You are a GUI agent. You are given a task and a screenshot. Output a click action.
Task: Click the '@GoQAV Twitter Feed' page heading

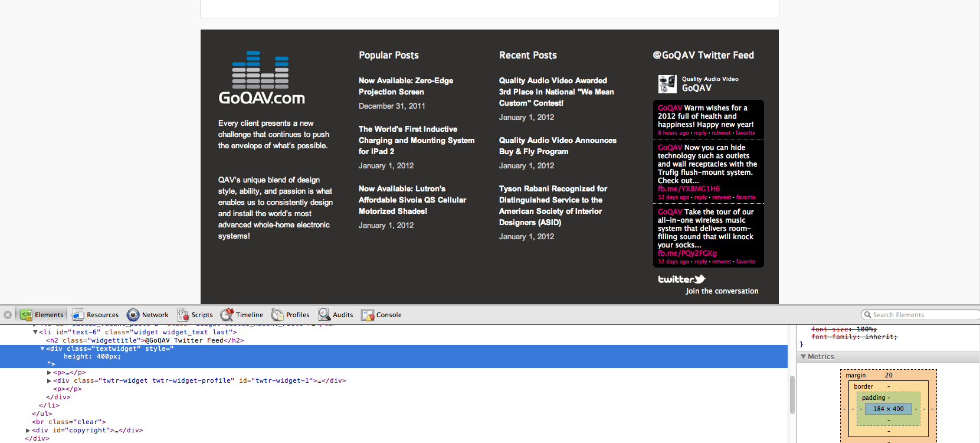pos(703,55)
